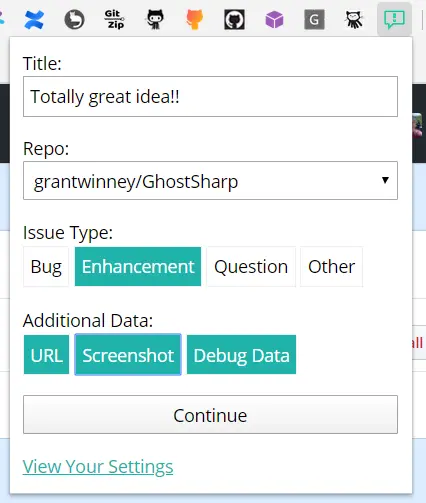426x503 pixels.
Task: Toggle the Screenshot additional data option
Action: coord(128,355)
